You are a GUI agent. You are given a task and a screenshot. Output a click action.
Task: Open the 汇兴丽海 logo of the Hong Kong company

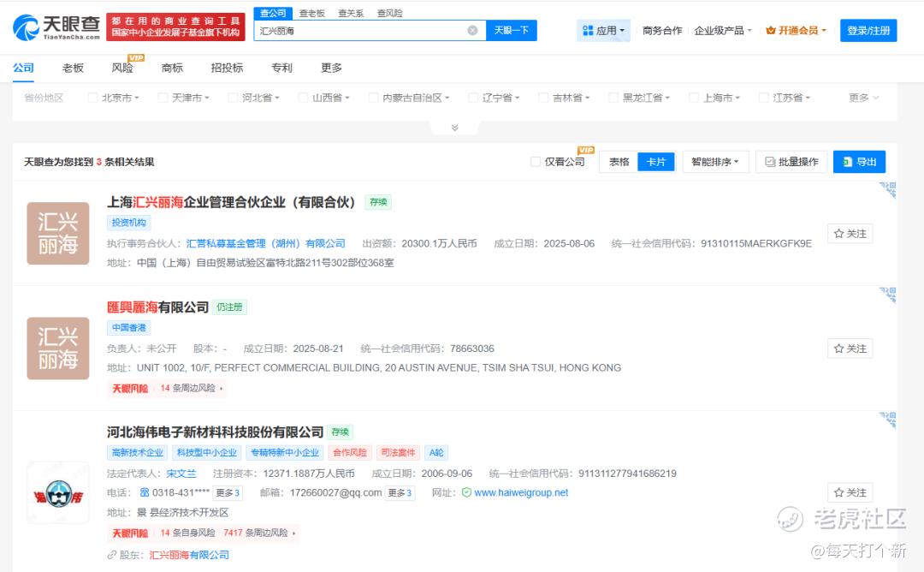pos(58,349)
